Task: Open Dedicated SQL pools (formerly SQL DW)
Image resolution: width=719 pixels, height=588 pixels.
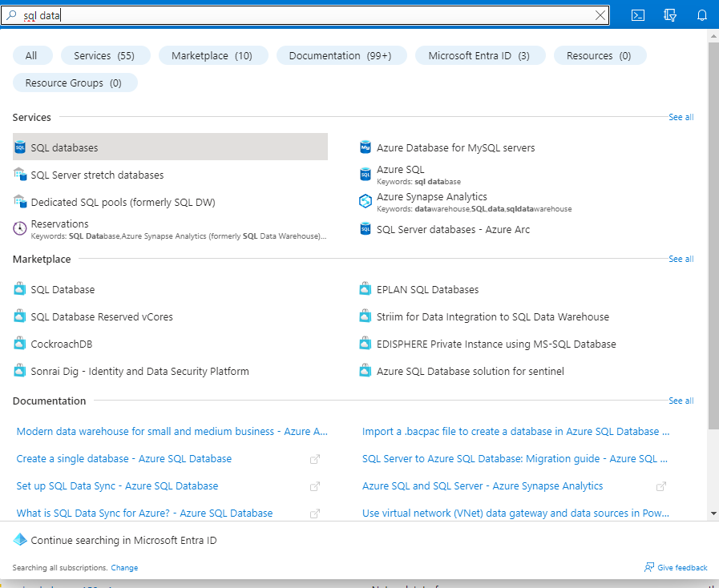Action: [x=123, y=202]
